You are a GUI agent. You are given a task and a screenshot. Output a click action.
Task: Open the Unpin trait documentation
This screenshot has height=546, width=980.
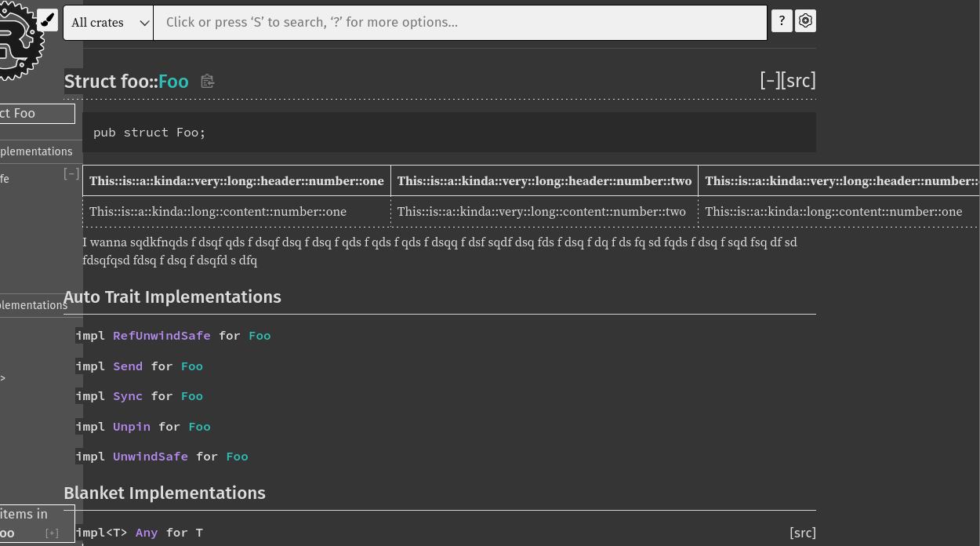(131, 426)
